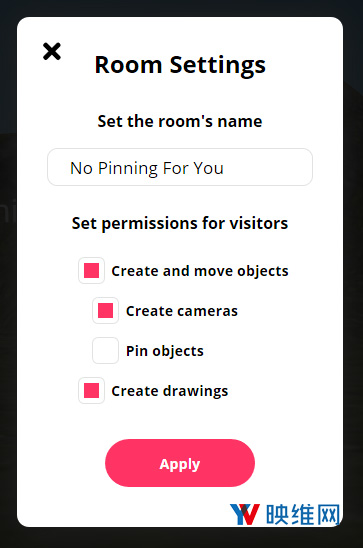Toggle the Create drawings checkbox

91,390
